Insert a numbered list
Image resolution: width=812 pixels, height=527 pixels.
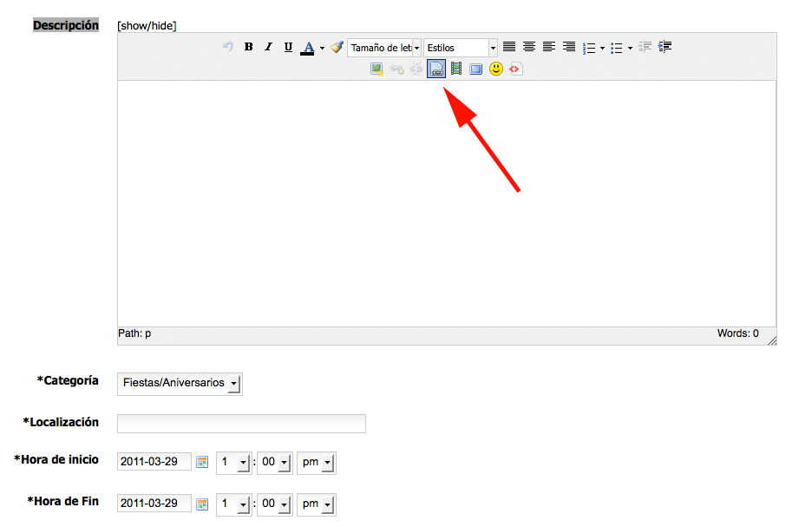pyautogui.click(x=589, y=48)
